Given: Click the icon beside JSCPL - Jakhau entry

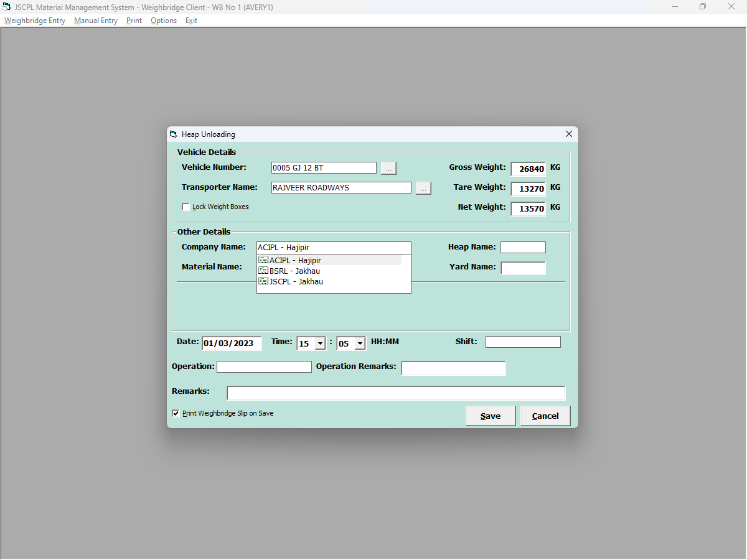Looking at the screenshot, I should (263, 281).
